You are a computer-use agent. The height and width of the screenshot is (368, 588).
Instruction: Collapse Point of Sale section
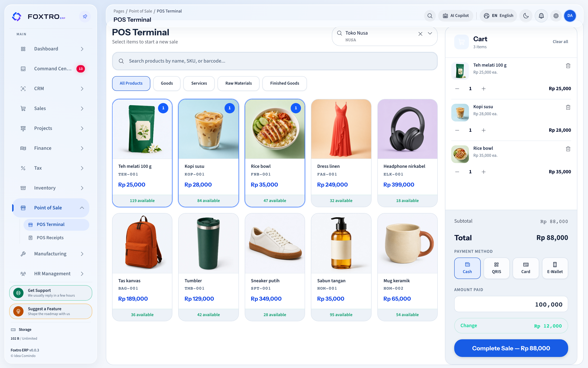click(51, 208)
